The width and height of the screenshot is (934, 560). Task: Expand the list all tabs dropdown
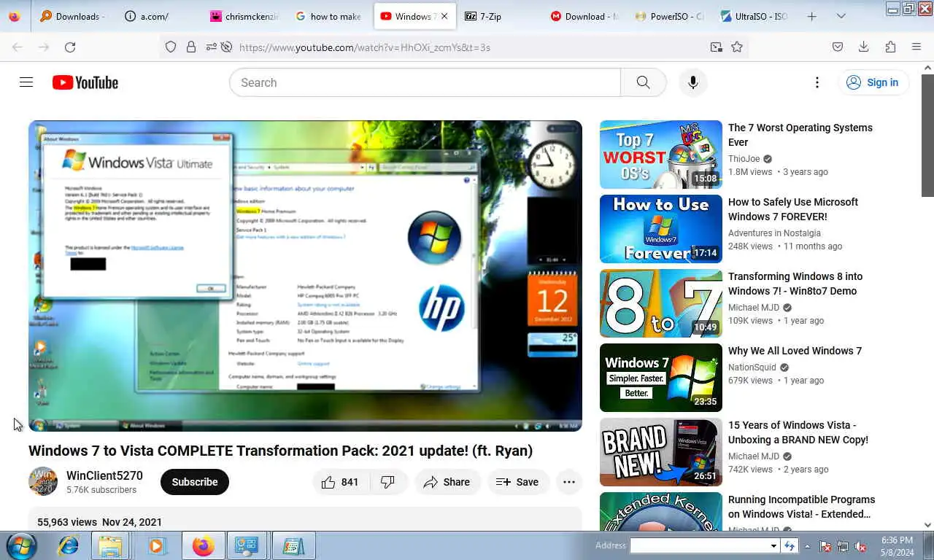point(841,16)
